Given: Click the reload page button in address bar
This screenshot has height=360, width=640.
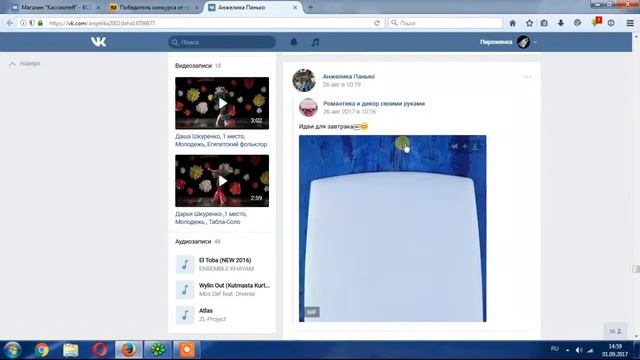Looking at the screenshot, I should coord(377,23).
